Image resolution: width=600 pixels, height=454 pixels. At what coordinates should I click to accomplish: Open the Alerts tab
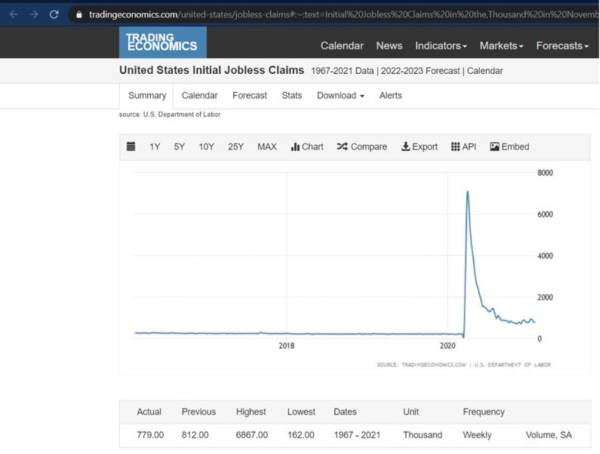pos(390,95)
